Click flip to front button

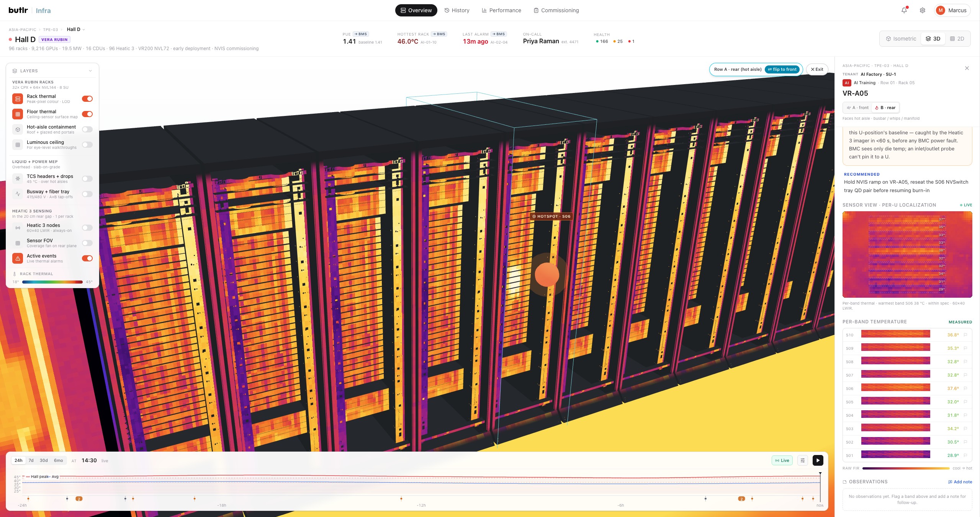782,69
